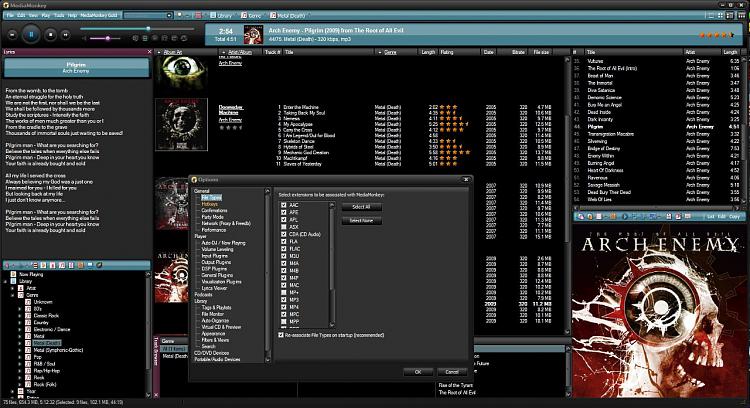Open the File menu

click(10, 15)
